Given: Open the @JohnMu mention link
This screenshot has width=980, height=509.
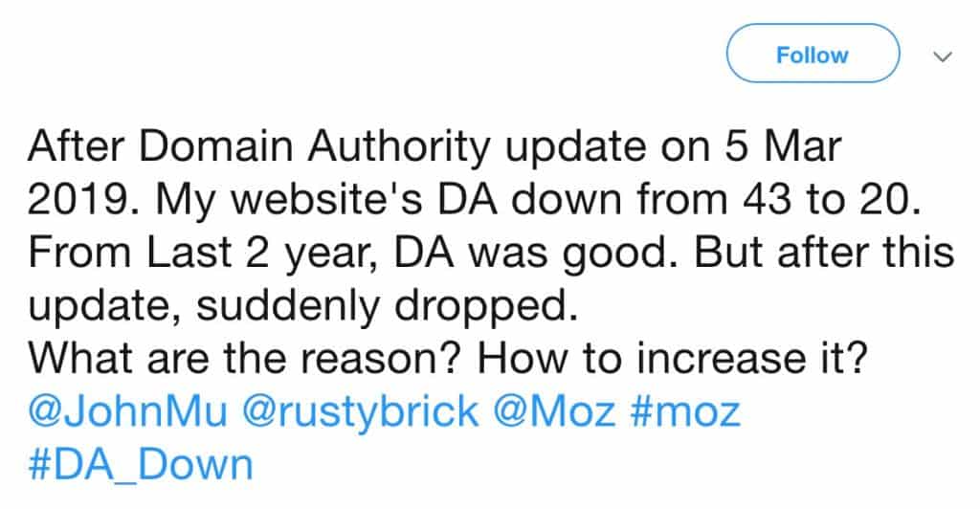Looking at the screenshot, I should click(x=128, y=413).
